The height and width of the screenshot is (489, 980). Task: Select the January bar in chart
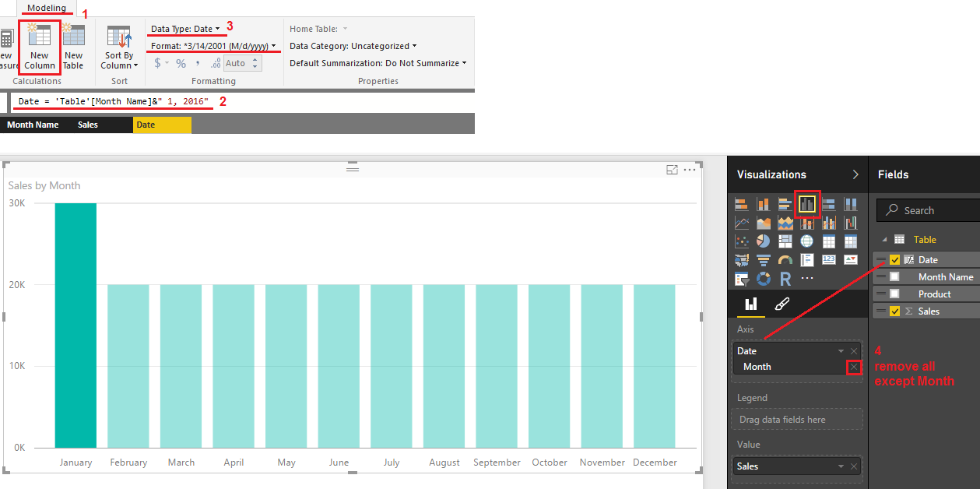76,325
